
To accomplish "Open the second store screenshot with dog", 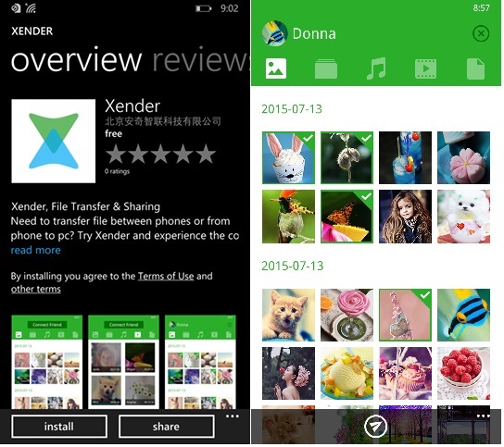I will pyautogui.click(x=123, y=362).
